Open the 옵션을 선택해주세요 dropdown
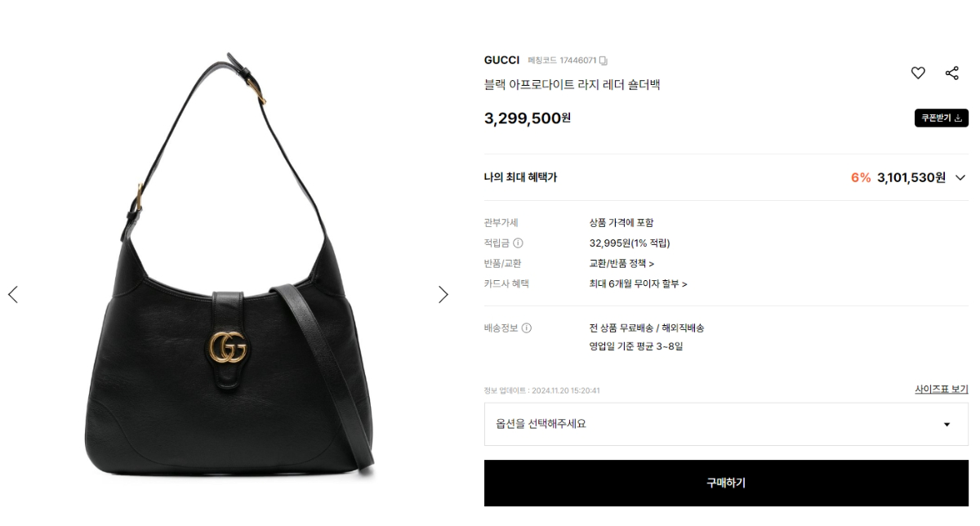Image resolution: width=980 pixels, height=526 pixels. (726, 424)
